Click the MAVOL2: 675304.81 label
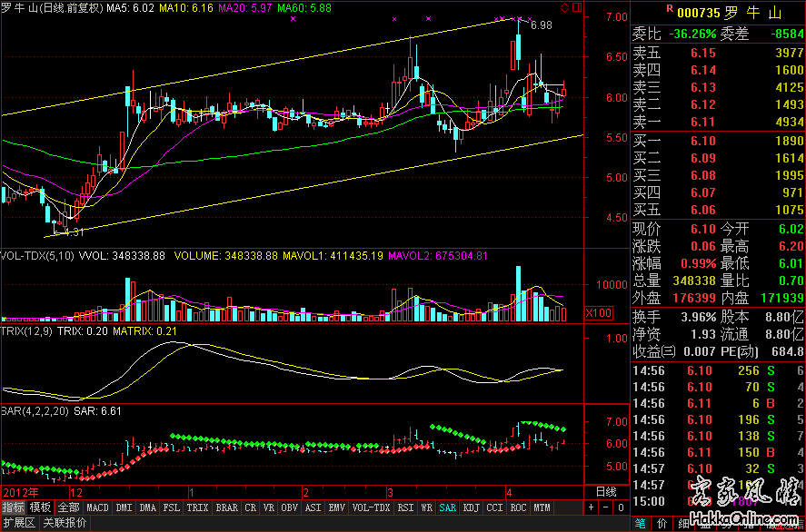Screen dimensions: 806x532 click(438, 255)
